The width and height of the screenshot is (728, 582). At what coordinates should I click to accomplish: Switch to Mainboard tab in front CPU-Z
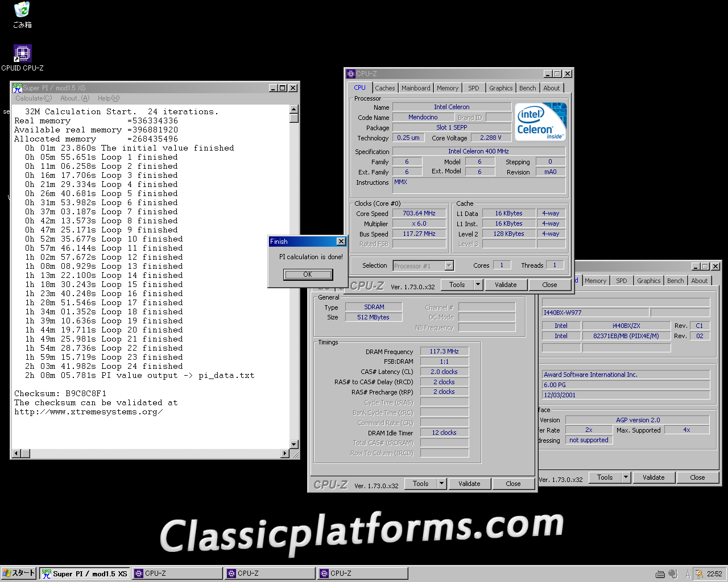pyautogui.click(x=416, y=88)
